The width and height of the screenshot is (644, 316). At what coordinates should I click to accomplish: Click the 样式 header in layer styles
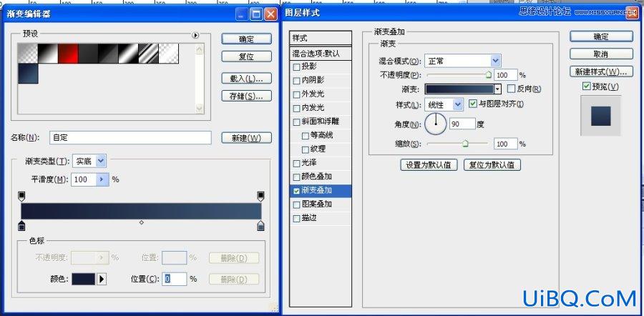321,38
